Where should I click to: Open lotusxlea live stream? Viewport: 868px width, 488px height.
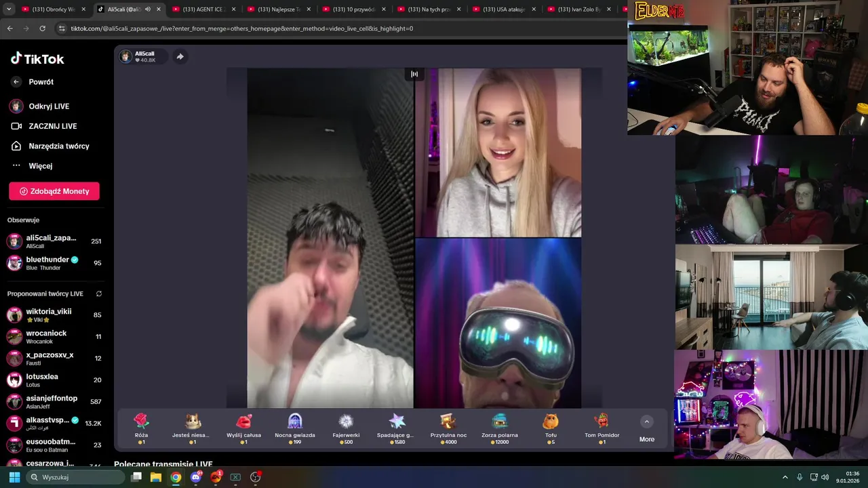point(53,380)
